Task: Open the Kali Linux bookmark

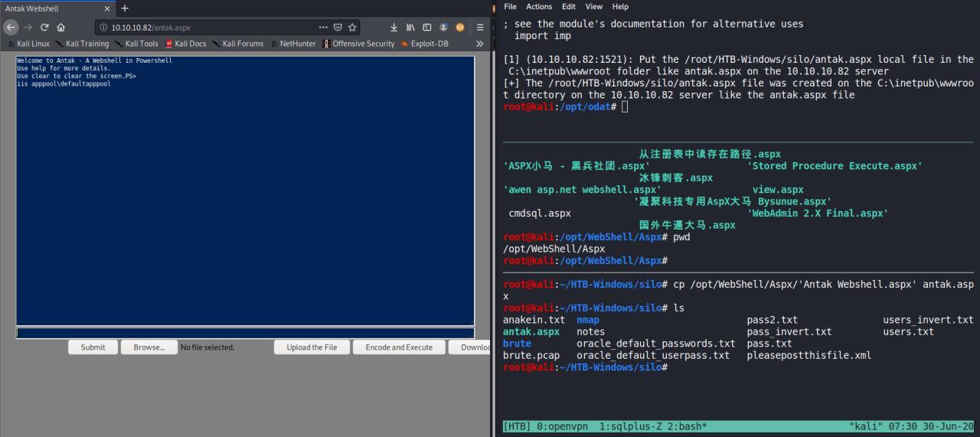Action: click(29, 44)
